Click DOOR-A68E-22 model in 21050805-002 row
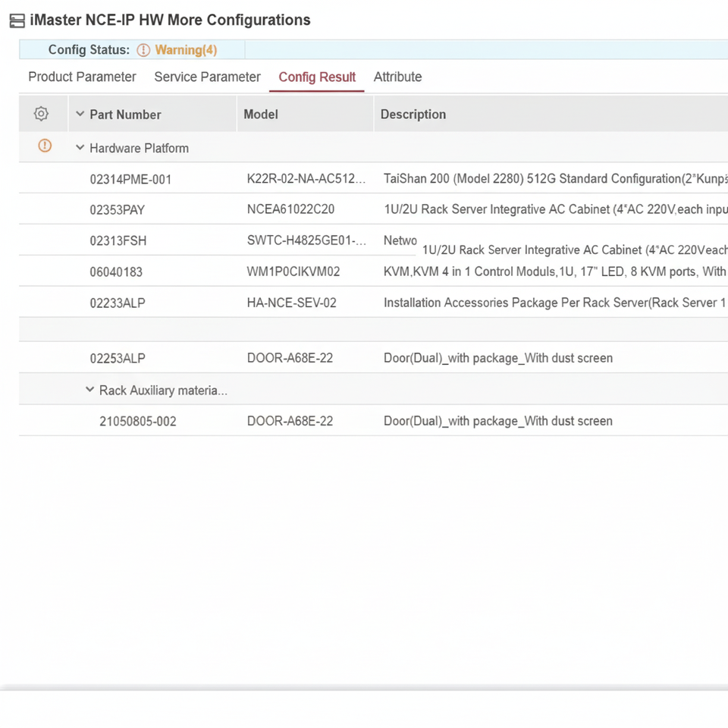 [x=290, y=421]
